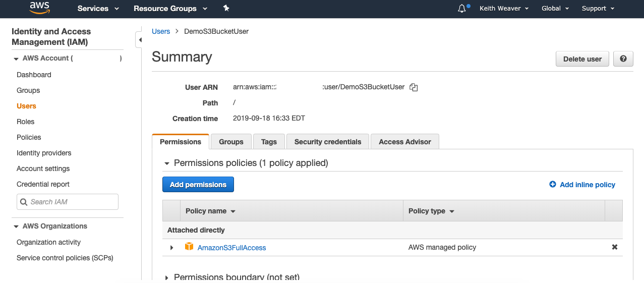Collapse the Permissions policies section
644x283 pixels.
pos(167,163)
